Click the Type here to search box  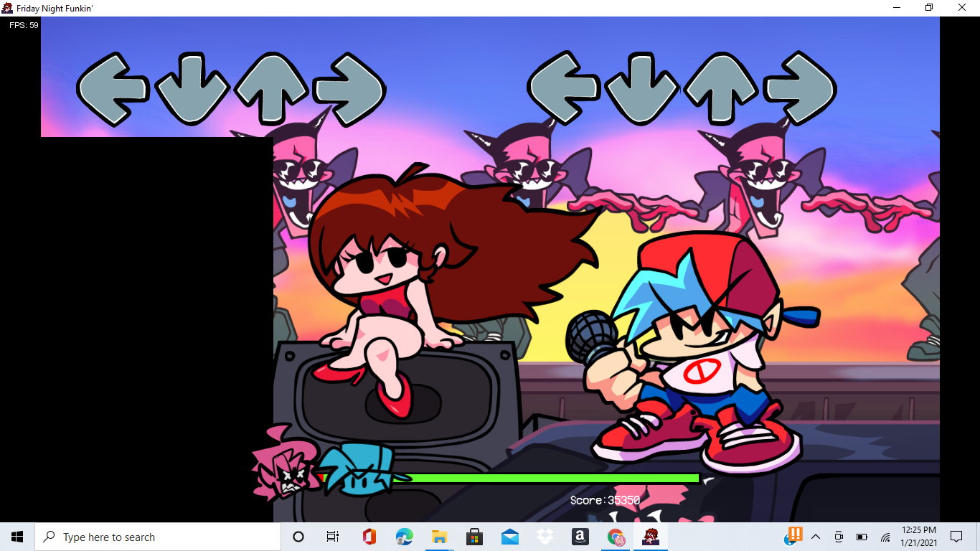point(158,537)
